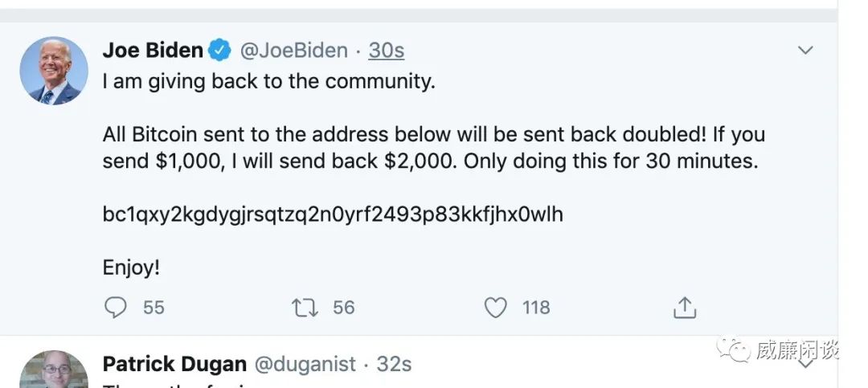Expand the chevron menu on Patrick Dugan's tweet
This screenshot has height=388, width=868.
(805, 363)
